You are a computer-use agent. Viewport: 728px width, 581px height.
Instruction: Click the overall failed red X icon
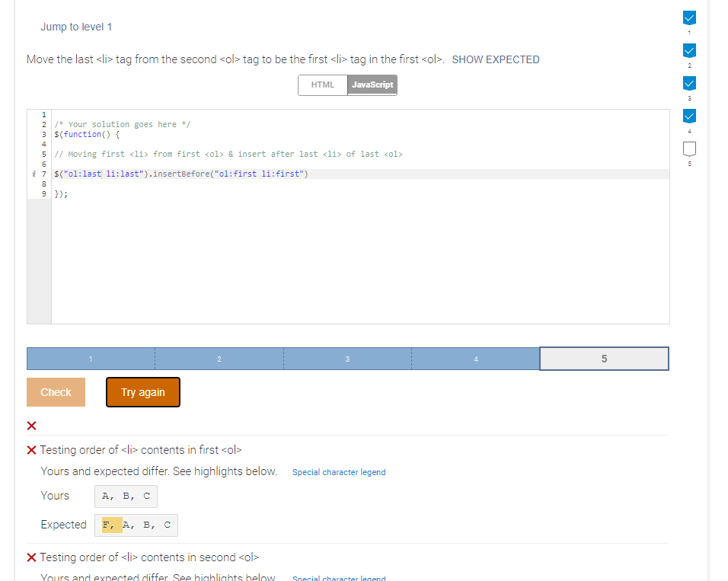[x=31, y=426]
